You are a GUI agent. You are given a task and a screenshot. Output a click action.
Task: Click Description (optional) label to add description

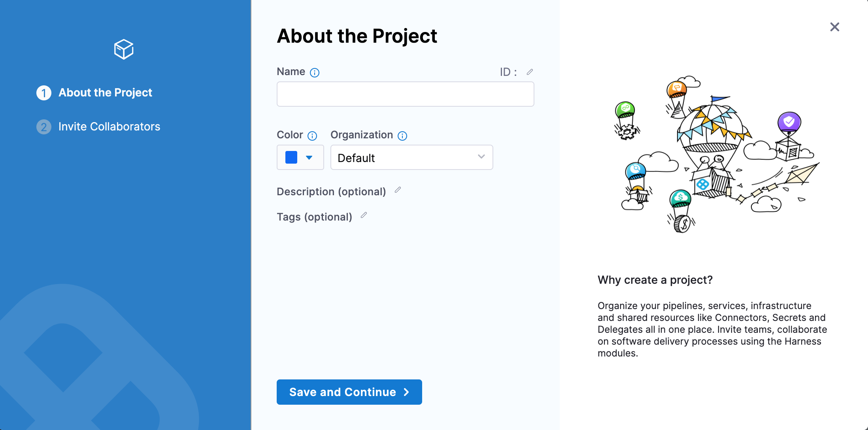tap(331, 192)
